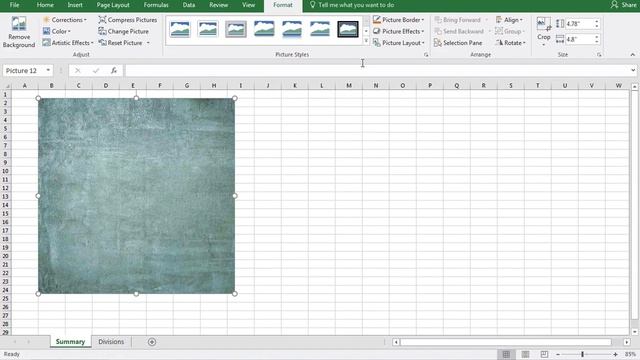Open the Selection Pane
The width and height of the screenshot is (640, 360).
click(458, 42)
